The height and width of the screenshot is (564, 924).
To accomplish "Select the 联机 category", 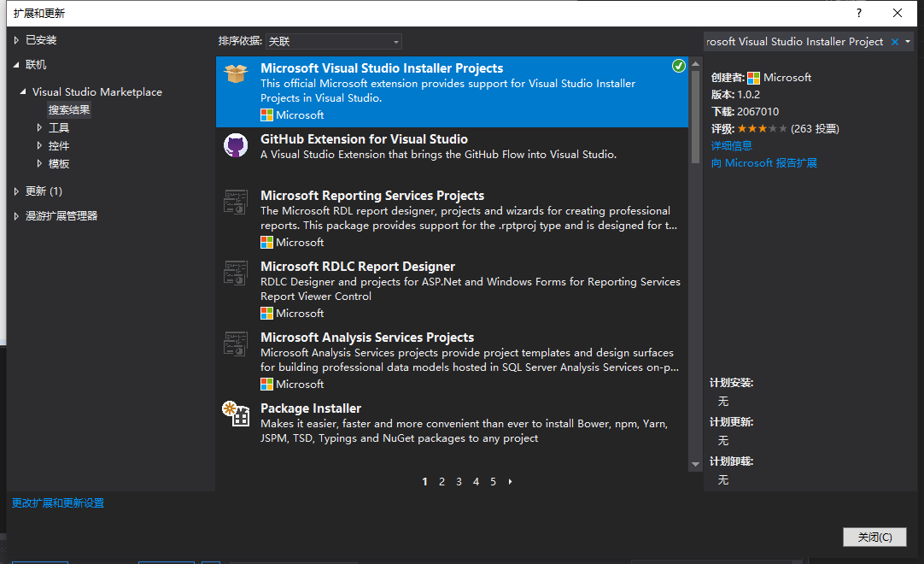I will point(36,65).
